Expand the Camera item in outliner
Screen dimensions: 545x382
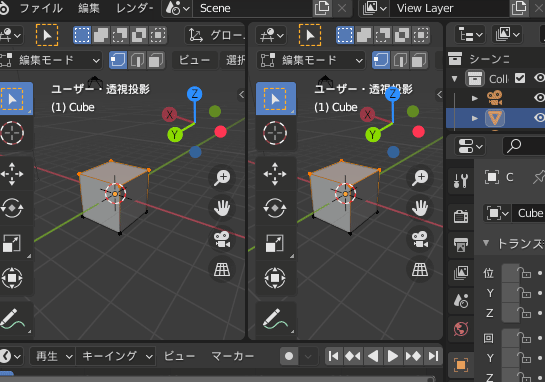coord(475,98)
